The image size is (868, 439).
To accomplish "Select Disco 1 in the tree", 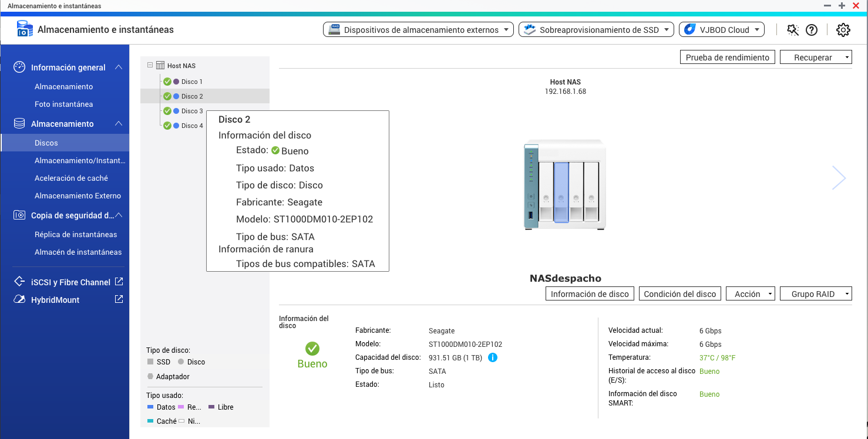I will click(x=191, y=82).
